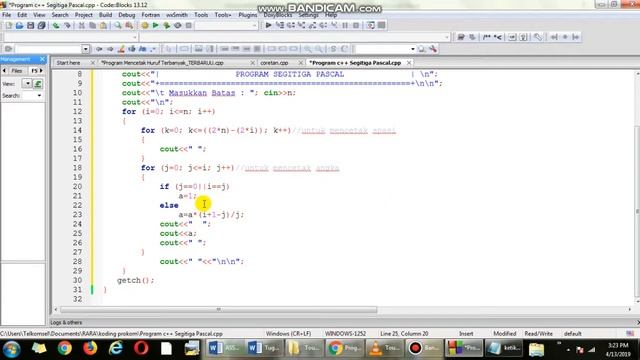Open a file using the folder icon
The image size is (640, 360).
coord(19,25)
